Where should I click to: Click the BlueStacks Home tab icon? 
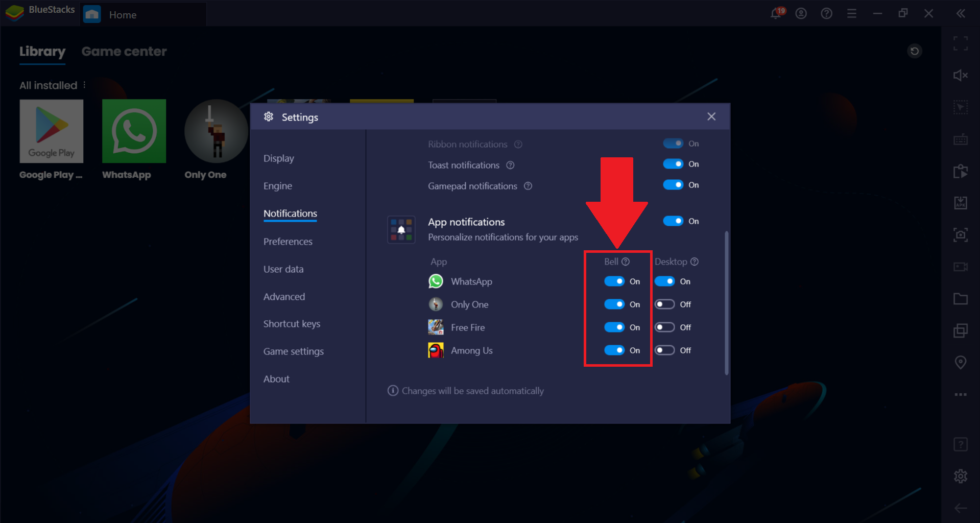[x=92, y=14]
